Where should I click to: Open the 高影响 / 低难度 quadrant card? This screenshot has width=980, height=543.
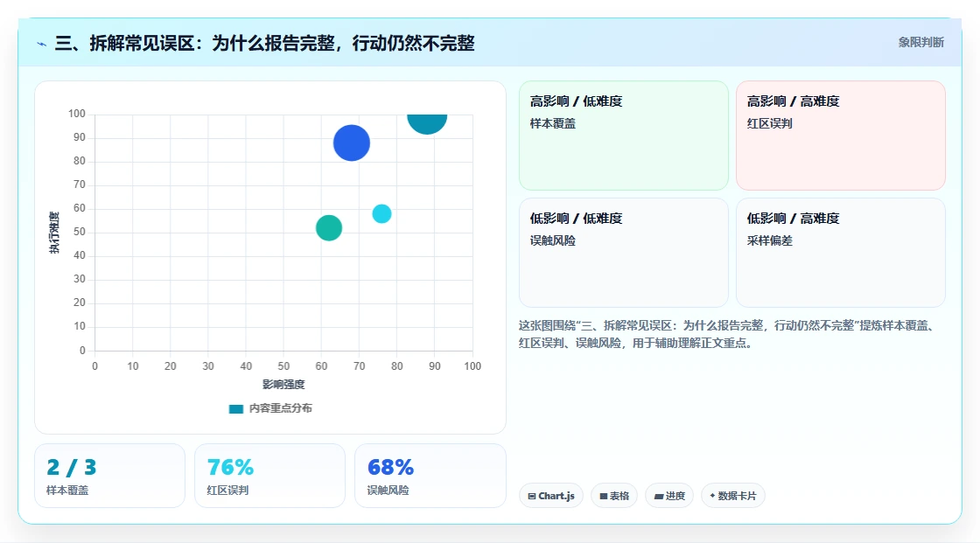click(624, 135)
